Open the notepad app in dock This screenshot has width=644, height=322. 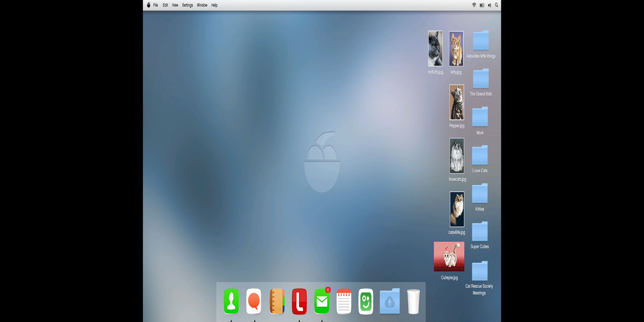coord(344,301)
